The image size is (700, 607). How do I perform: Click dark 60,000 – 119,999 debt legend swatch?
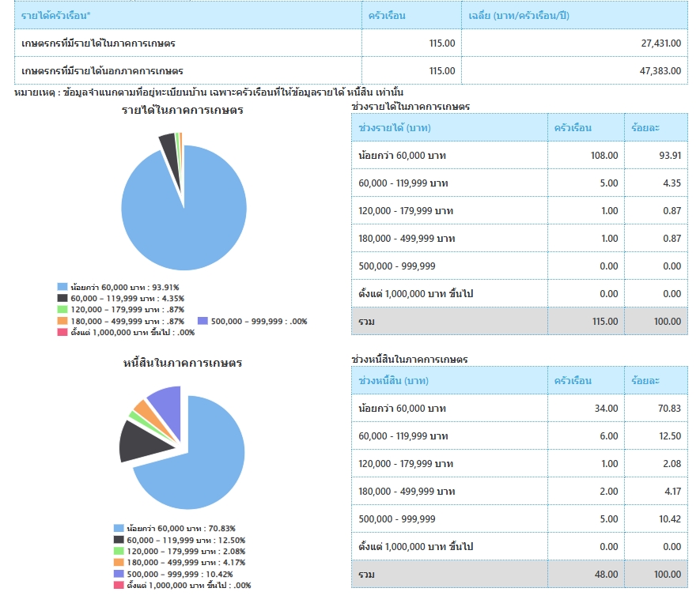119,539
